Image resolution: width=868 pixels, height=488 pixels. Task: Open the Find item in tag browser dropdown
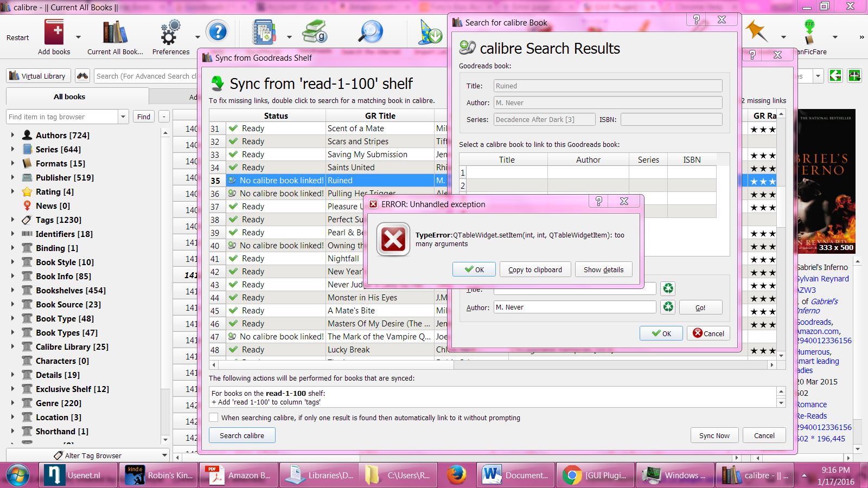coord(123,117)
